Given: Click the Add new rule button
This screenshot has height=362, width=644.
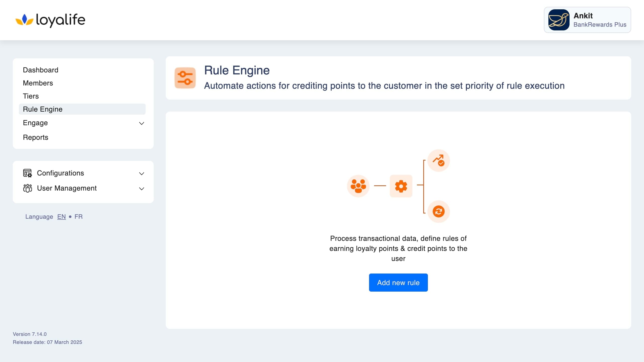Looking at the screenshot, I should click(x=398, y=283).
